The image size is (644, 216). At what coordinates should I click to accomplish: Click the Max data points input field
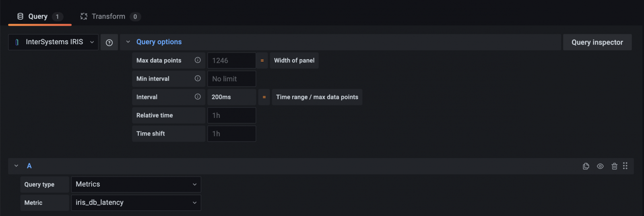point(231,61)
